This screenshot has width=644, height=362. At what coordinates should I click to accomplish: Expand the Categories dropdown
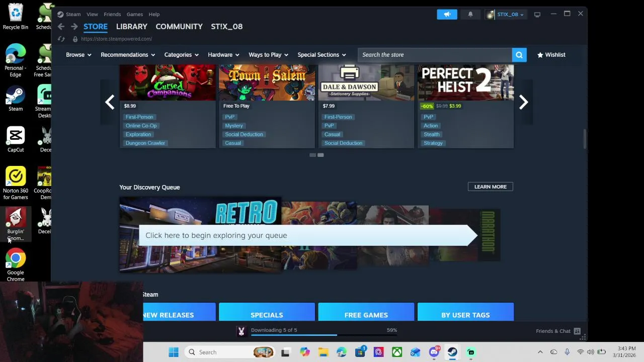pyautogui.click(x=181, y=55)
